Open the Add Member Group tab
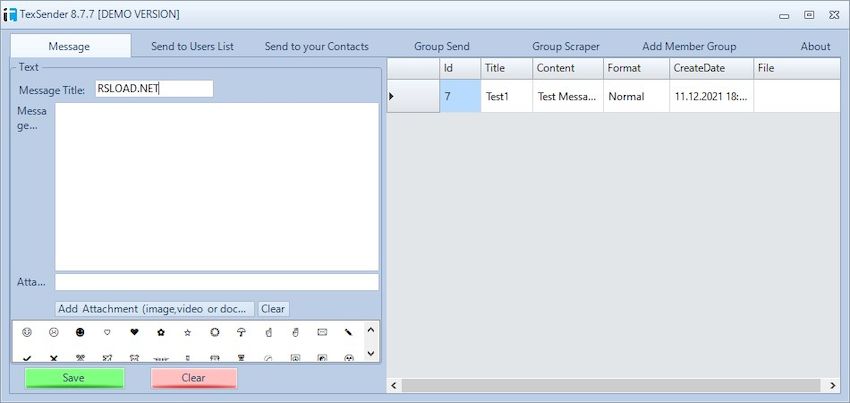850x403 pixels. pos(689,47)
